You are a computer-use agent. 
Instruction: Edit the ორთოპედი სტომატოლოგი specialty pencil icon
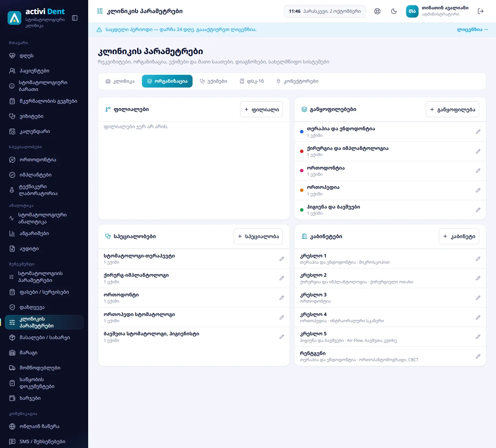282,317
